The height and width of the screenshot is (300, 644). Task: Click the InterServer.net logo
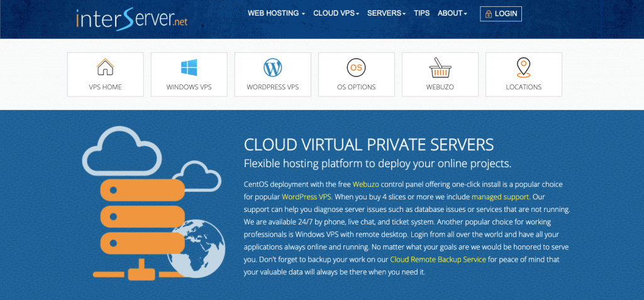(x=132, y=18)
